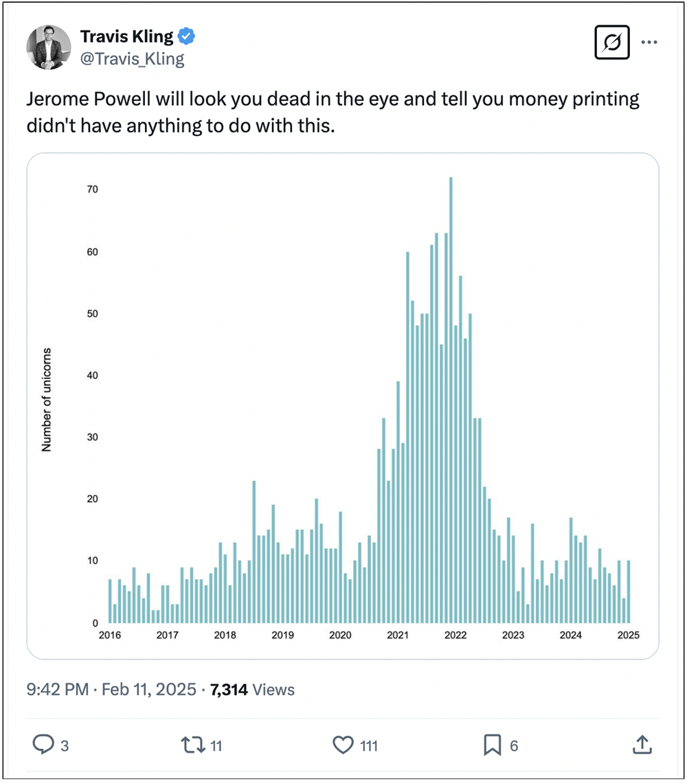The height and width of the screenshot is (784, 687).
Task: Click the tallest bar near 2022
Action: point(451,398)
